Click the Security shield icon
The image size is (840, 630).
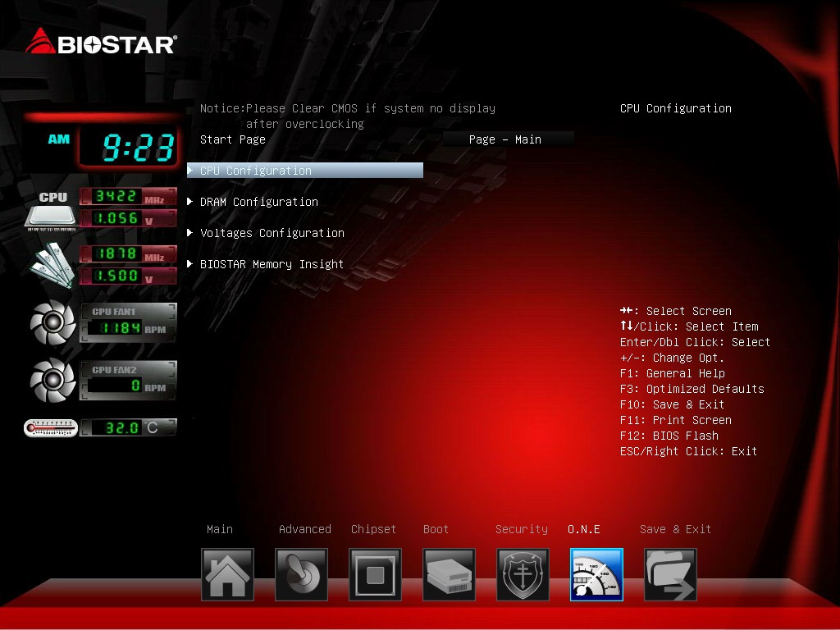523,574
